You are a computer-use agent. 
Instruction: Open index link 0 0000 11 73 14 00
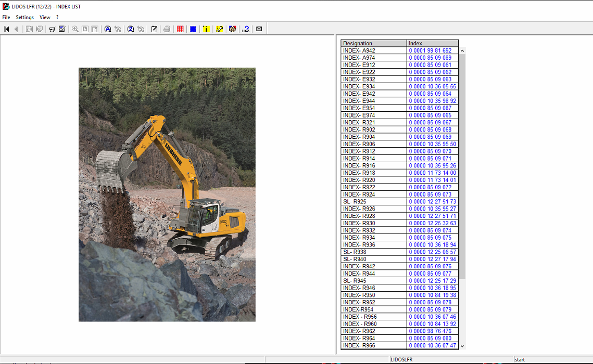[432, 173]
